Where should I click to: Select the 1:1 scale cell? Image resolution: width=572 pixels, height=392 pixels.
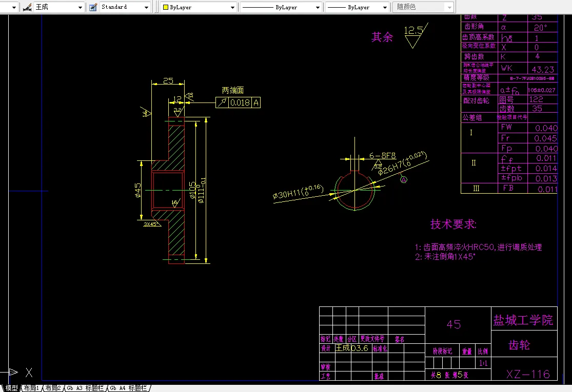tap(483, 363)
